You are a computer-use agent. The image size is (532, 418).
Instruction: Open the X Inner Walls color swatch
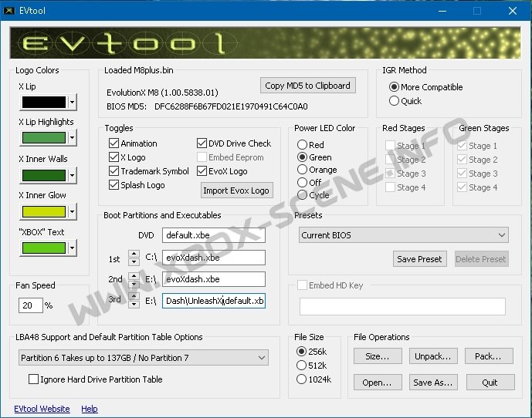click(x=44, y=175)
